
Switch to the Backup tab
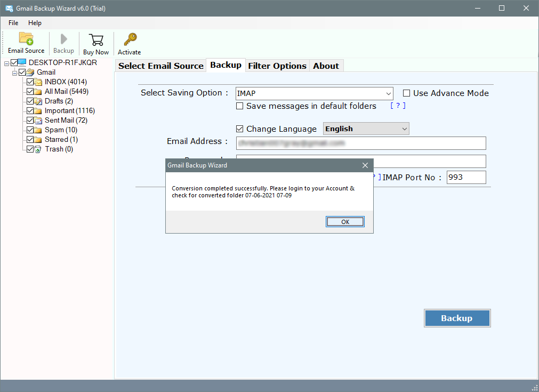(x=226, y=65)
